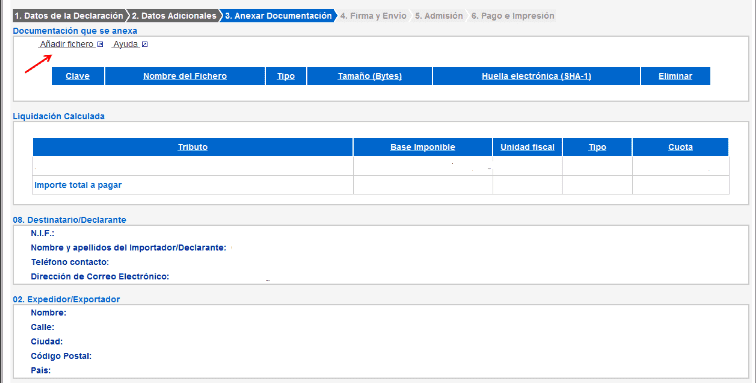Viewport: 756px width, 383px height.
Task: Click the Teléfono contacto label
Action: pyautogui.click(x=69, y=262)
